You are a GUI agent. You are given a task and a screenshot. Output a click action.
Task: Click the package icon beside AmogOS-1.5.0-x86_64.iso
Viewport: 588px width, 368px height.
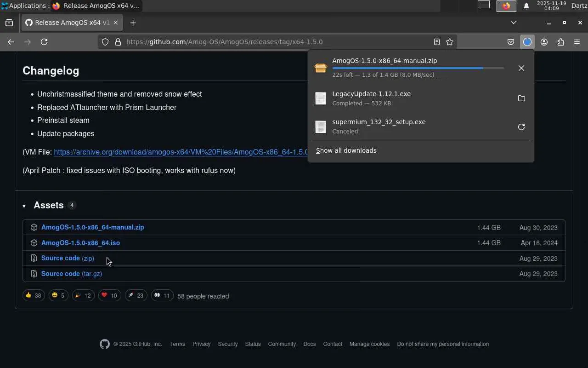coord(34,243)
